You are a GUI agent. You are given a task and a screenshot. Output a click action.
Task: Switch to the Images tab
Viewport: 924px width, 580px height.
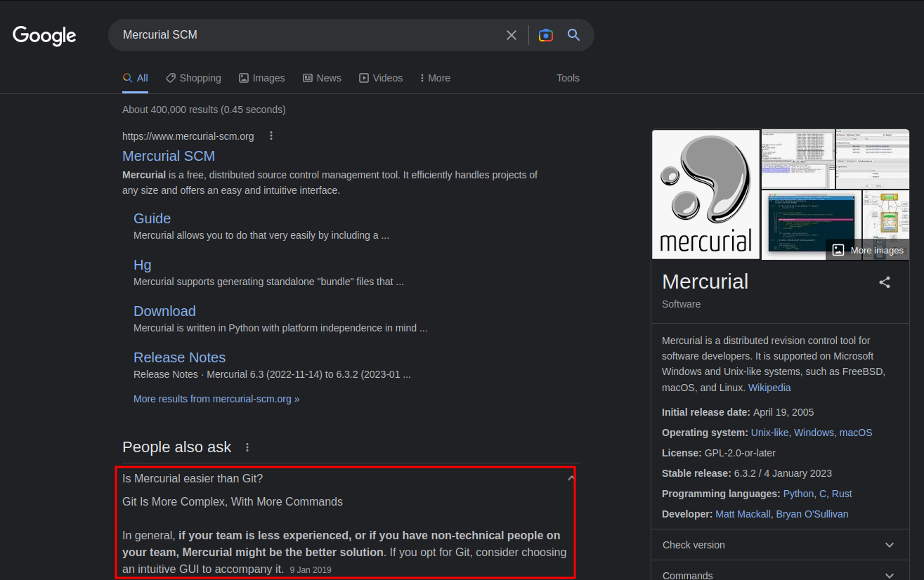(261, 78)
